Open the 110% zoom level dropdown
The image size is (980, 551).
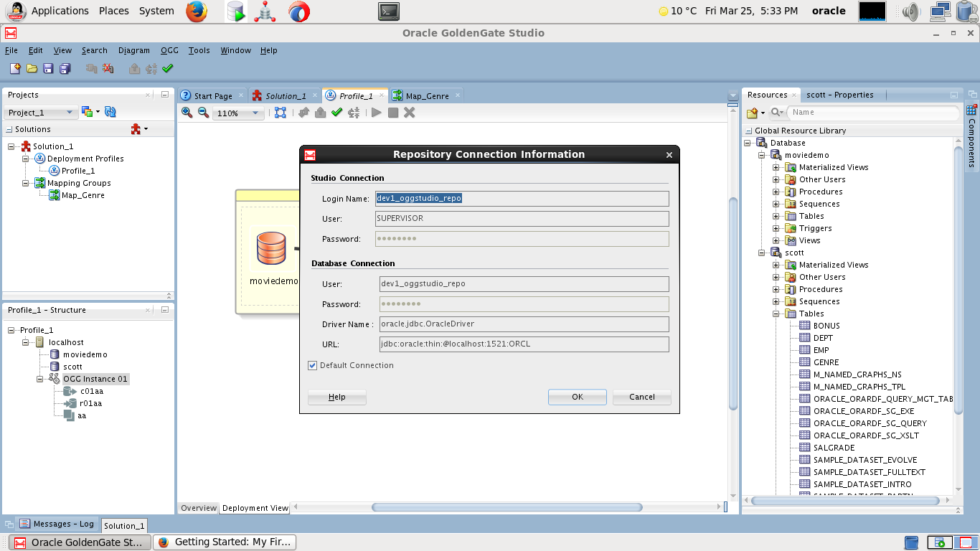239,113
